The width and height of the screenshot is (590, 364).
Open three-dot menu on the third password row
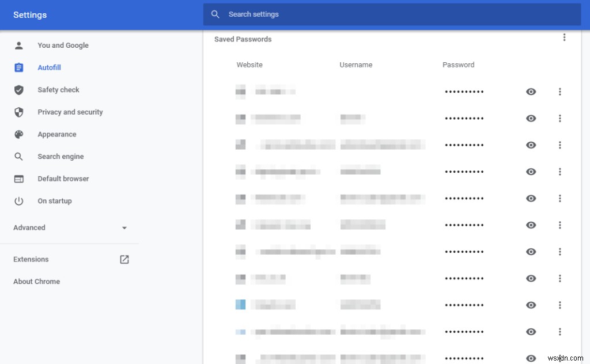pos(560,145)
